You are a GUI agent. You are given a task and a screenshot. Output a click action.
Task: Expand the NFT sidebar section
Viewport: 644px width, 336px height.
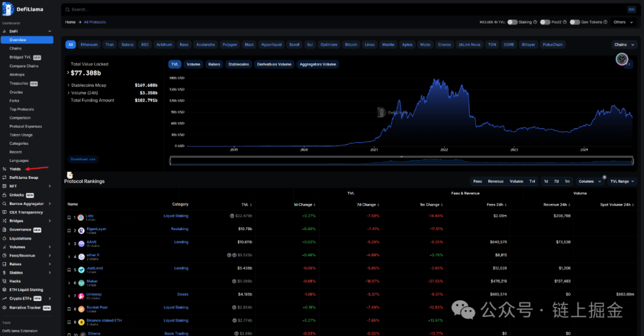pos(50,186)
